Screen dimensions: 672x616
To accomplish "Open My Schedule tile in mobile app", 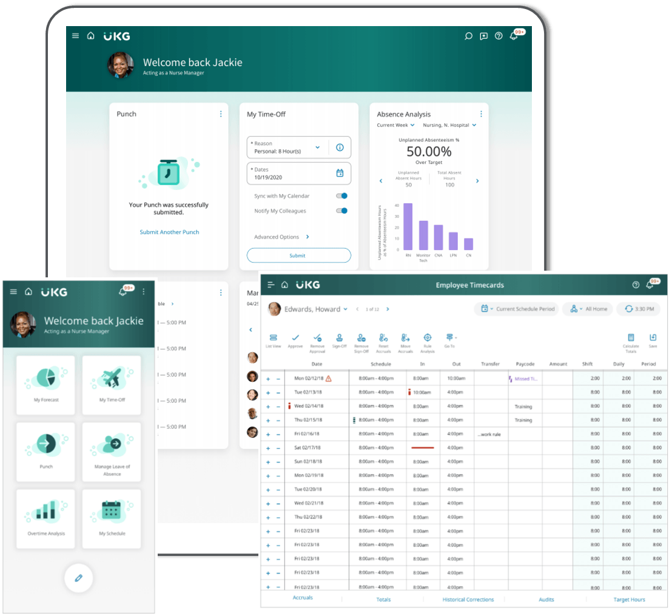I will coord(112,519).
